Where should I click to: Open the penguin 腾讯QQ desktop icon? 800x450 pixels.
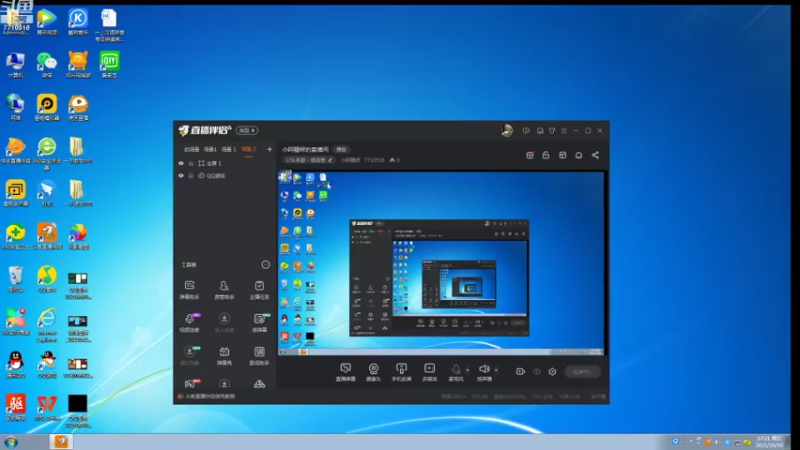coord(16,365)
